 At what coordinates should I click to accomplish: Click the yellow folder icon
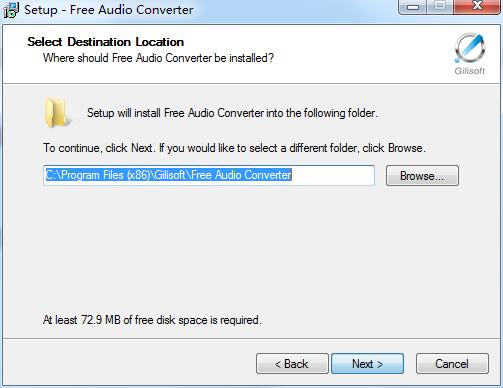tap(57, 113)
